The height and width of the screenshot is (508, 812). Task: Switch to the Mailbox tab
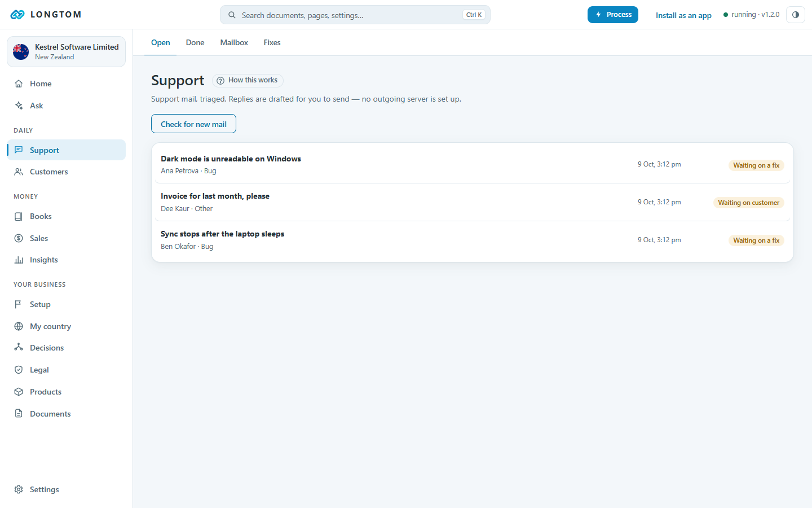[x=234, y=42]
